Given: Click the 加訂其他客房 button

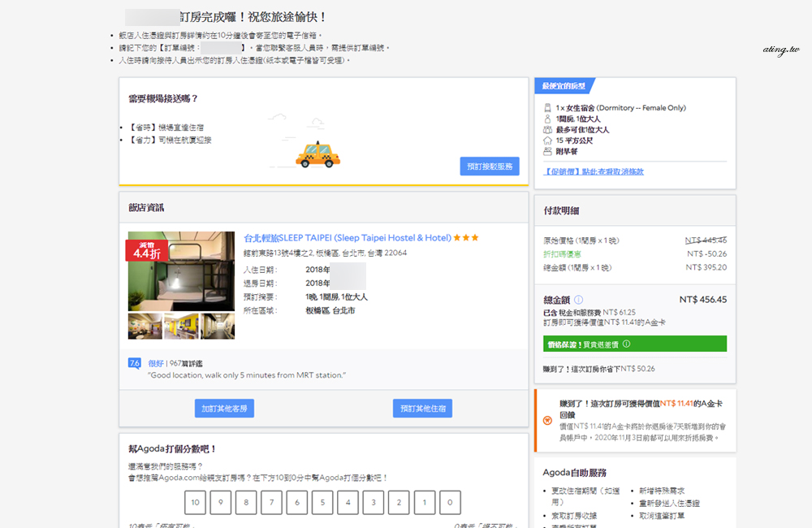Looking at the screenshot, I should (x=224, y=409).
